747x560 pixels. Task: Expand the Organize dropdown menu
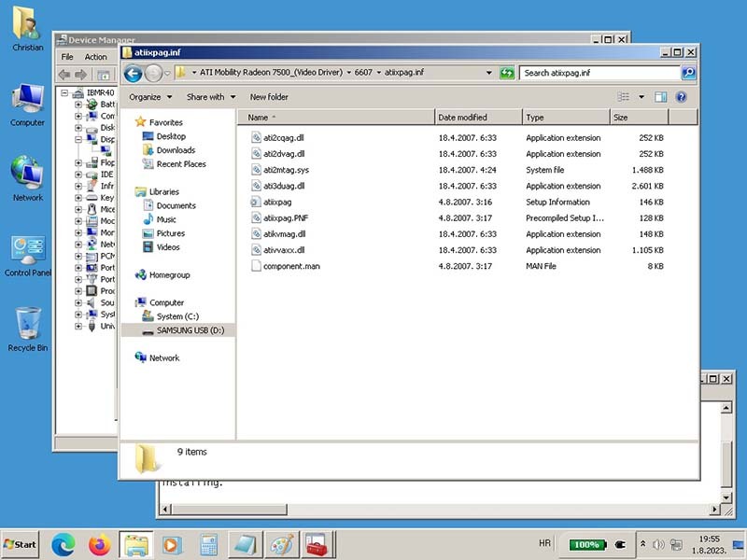coord(150,97)
